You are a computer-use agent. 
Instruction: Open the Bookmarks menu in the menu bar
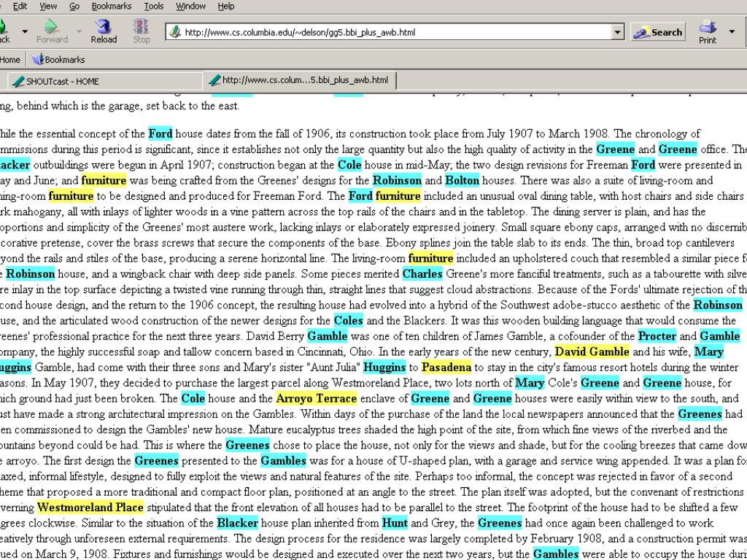coord(112,6)
